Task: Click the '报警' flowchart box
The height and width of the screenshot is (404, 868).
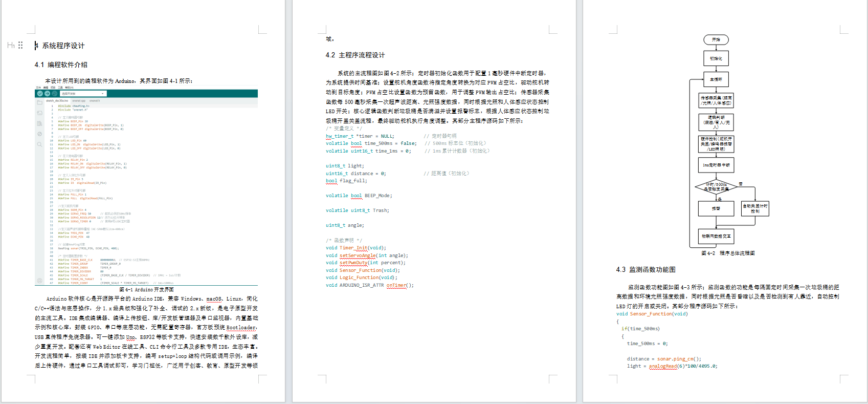Action: coord(716,208)
